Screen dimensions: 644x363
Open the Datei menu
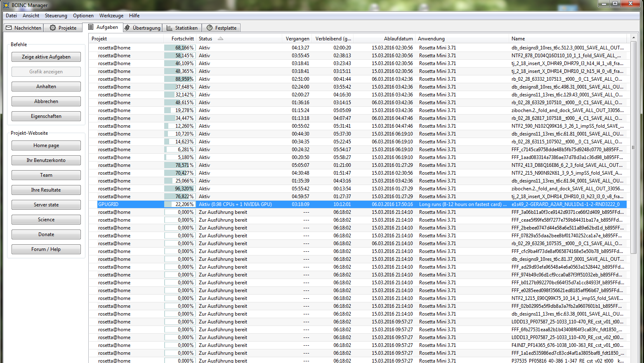pos(12,16)
